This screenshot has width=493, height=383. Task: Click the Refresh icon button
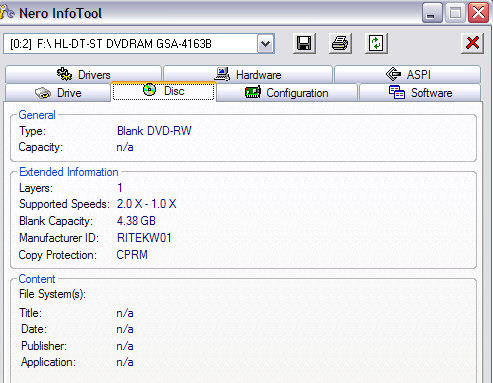[x=376, y=43]
